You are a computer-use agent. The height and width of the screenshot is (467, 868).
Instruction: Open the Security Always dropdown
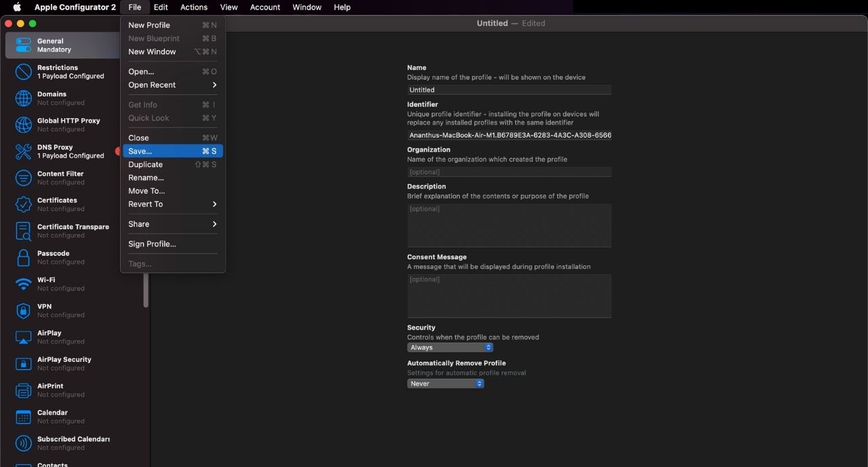(x=450, y=348)
